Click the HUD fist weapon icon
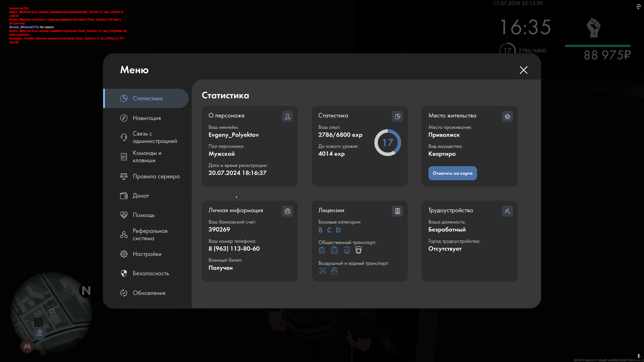This screenshot has width=644, height=362. pyautogui.click(x=594, y=28)
